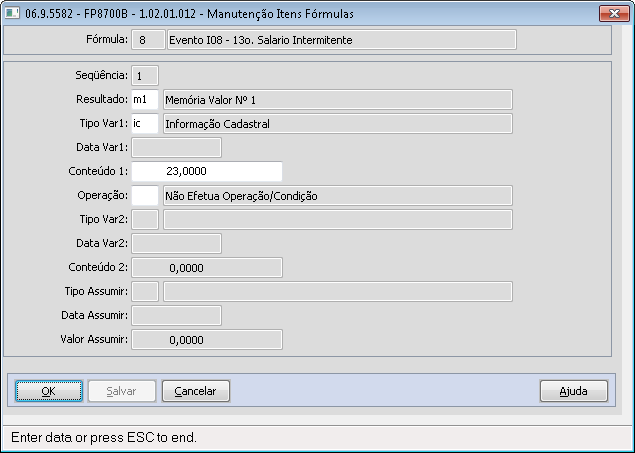Click the 'Operação:' label

[102, 196]
